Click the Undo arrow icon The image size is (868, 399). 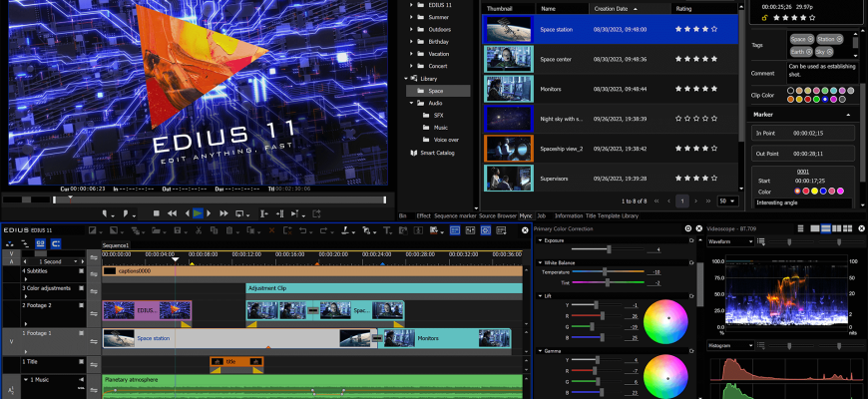tap(303, 229)
